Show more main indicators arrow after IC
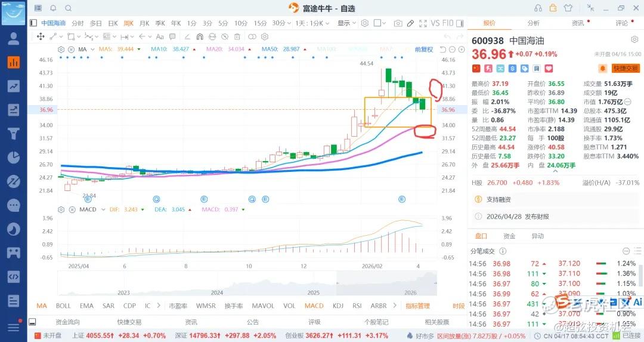The width and height of the screenshot is (644, 342). 159,306
